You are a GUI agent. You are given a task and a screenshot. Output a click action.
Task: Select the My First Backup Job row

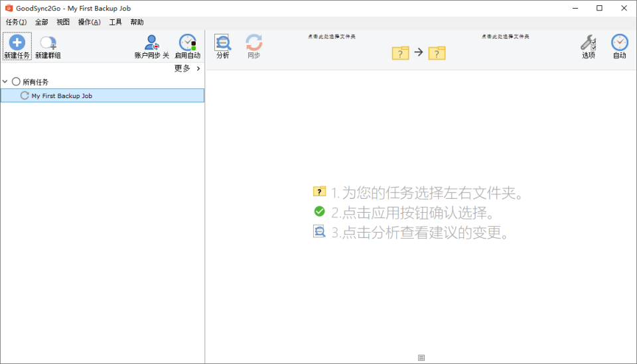[102, 95]
